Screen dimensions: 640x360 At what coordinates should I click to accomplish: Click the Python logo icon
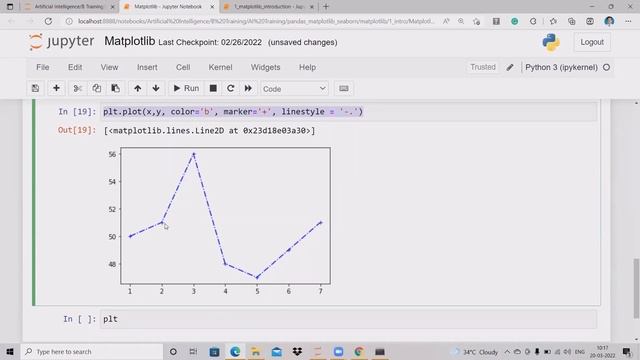(551, 42)
